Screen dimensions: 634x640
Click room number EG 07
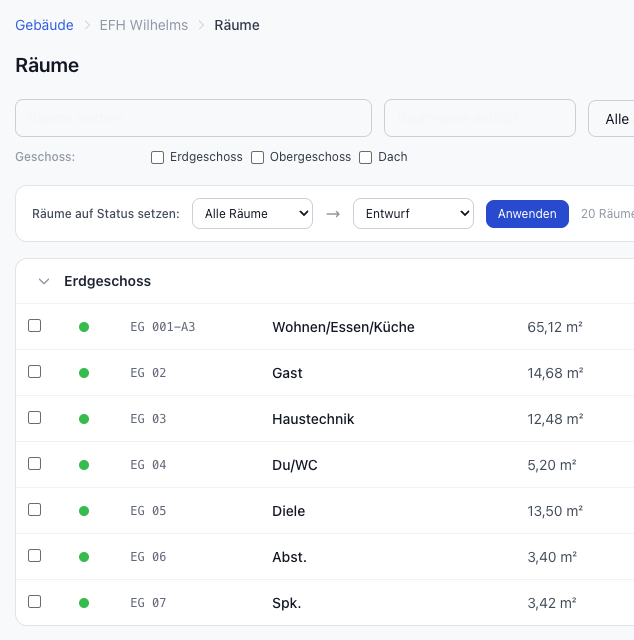148,603
